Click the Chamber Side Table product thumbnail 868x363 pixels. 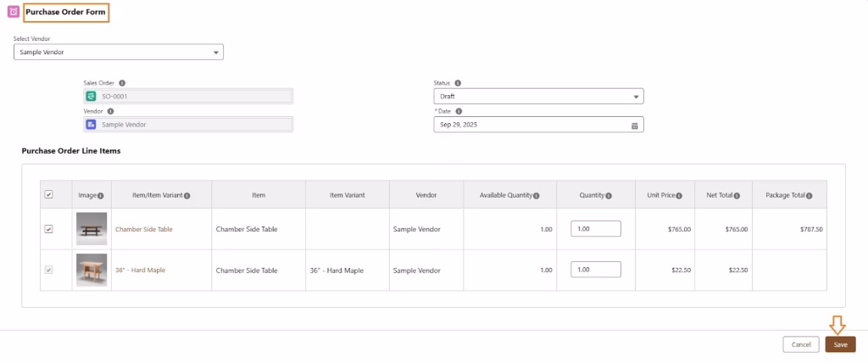(92, 229)
